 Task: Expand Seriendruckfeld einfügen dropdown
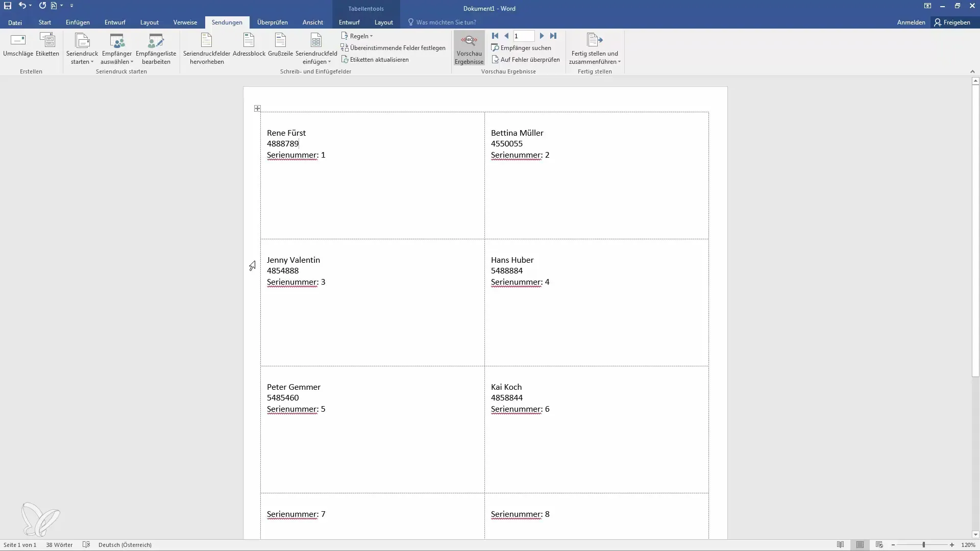(316, 49)
